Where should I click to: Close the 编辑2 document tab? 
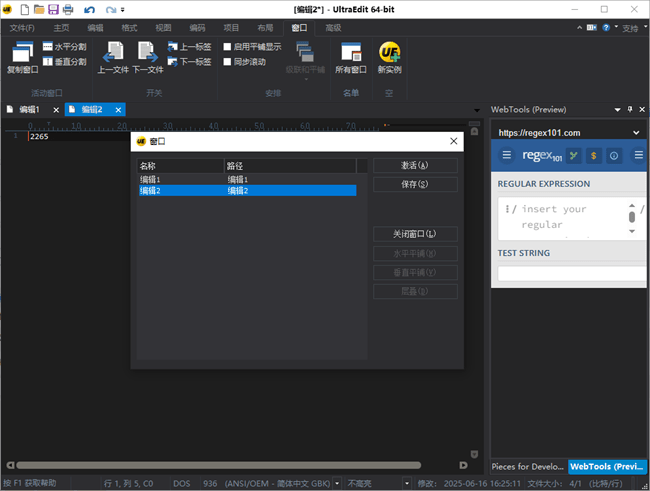pyautogui.click(x=118, y=110)
